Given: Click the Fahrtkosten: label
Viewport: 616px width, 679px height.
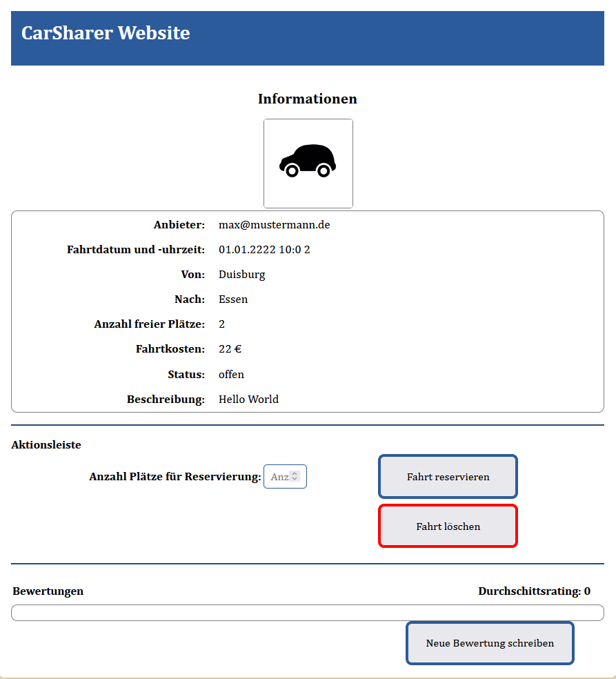Looking at the screenshot, I should [170, 349].
